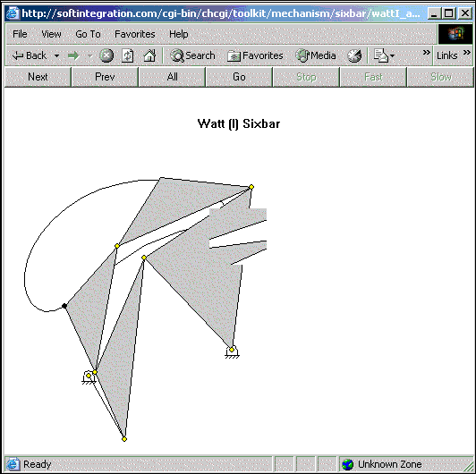476x474 pixels.
Task: Click the Media toolbar button
Action: (316, 55)
